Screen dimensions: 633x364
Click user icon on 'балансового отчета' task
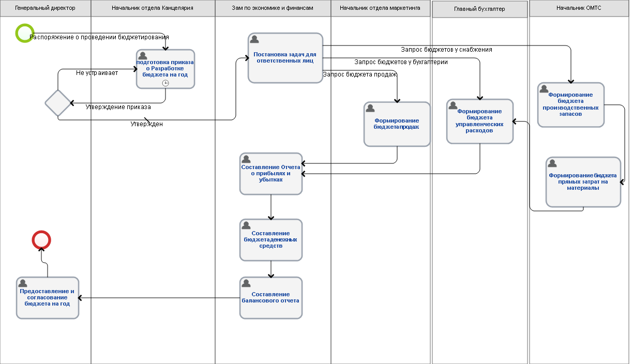(x=246, y=284)
